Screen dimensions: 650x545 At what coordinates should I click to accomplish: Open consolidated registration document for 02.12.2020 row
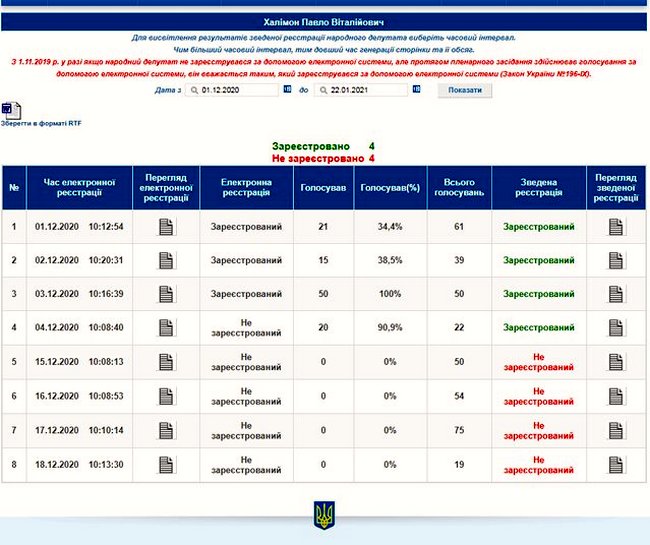(616, 261)
